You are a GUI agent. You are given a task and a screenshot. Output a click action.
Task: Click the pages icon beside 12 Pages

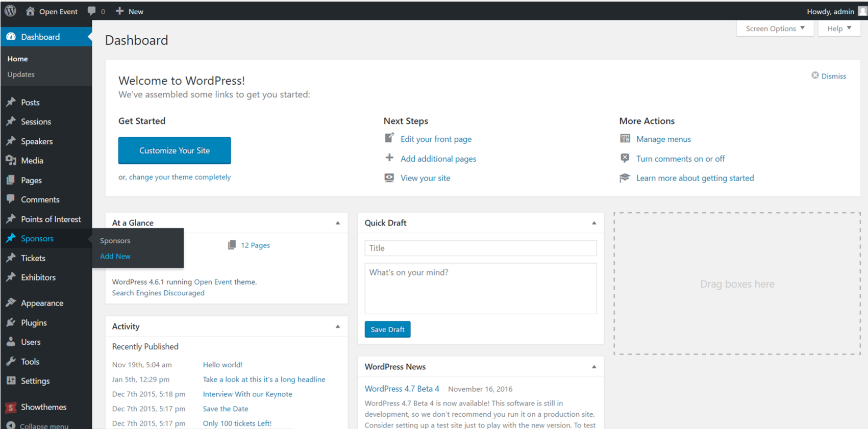[x=232, y=245]
